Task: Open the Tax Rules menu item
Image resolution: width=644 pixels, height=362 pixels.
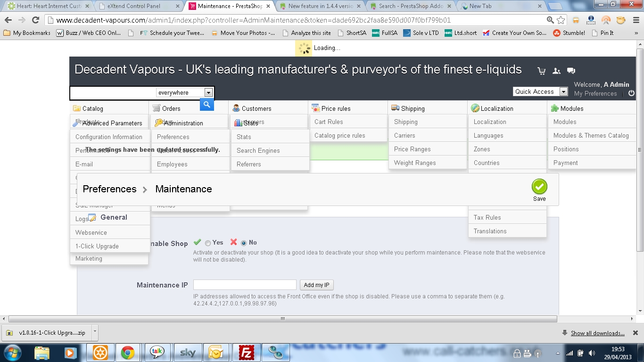Action: pos(487,217)
